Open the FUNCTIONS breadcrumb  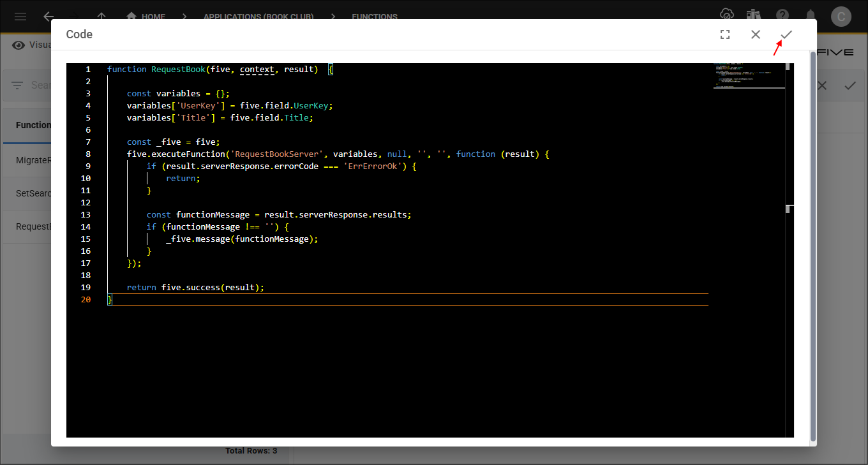click(375, 17)
